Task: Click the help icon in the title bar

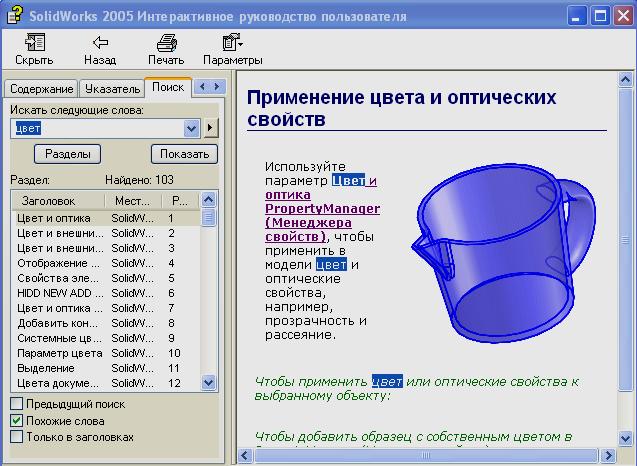Action: (x=15, y=15)
